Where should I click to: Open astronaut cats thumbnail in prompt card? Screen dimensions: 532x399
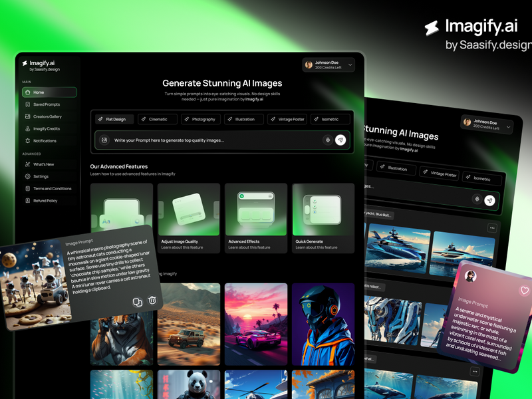click(35, 285)
